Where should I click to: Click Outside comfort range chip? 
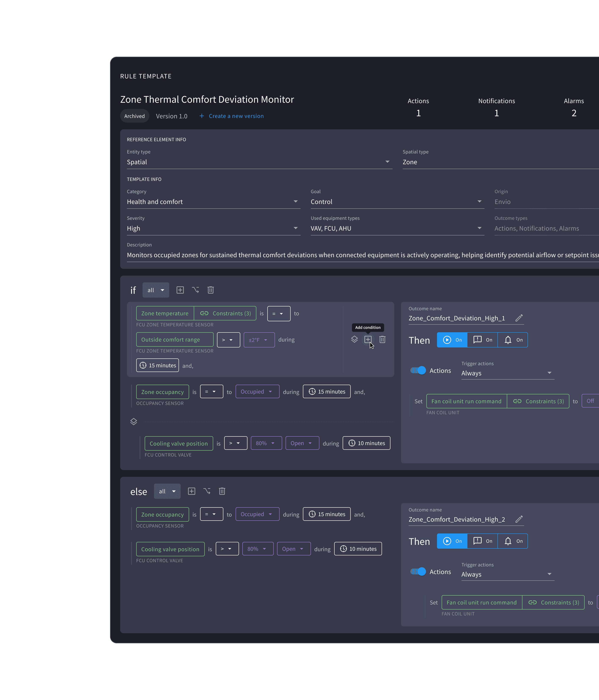pos(175,339)
